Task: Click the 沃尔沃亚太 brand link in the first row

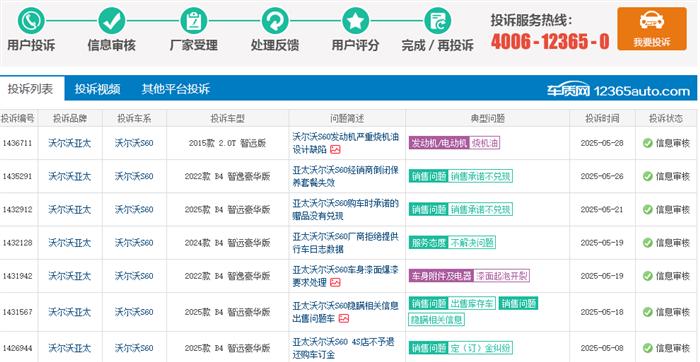Action: tap(70, 143)
